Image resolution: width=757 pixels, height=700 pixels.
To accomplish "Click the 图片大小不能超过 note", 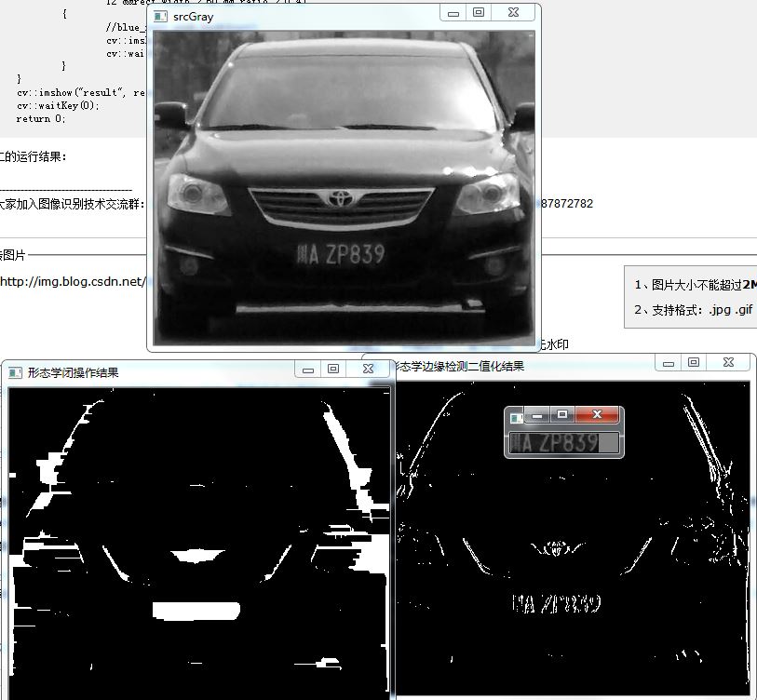I will pos(696,285).
